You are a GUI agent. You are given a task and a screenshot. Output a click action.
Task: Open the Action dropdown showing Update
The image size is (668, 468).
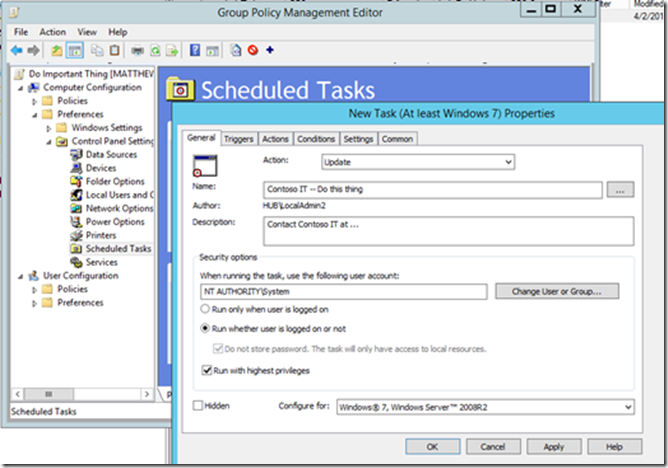coord(418,162)
